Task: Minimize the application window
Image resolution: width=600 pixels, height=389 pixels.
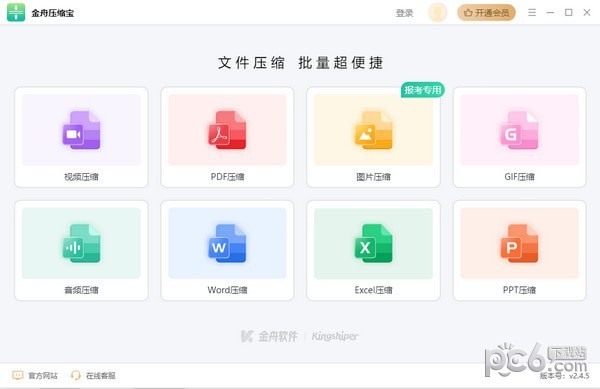Action: 550,13
